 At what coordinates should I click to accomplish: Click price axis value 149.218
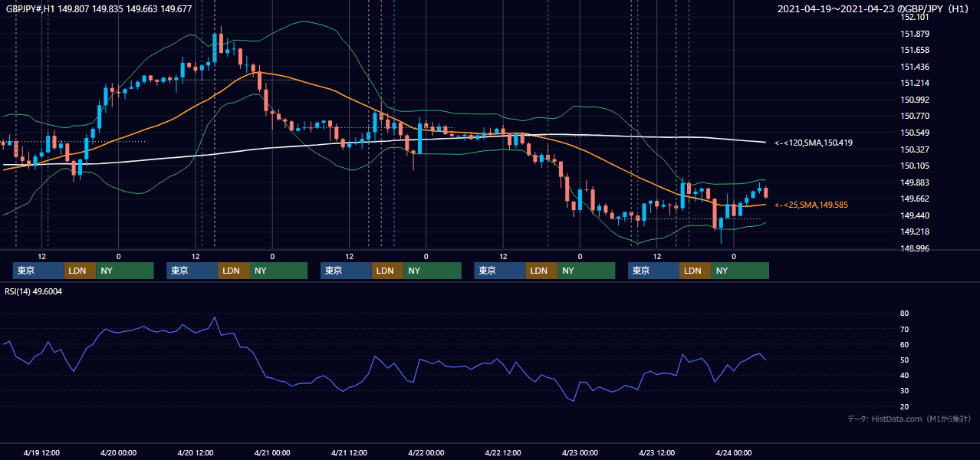pyautogui.click(x=915, y=232)
